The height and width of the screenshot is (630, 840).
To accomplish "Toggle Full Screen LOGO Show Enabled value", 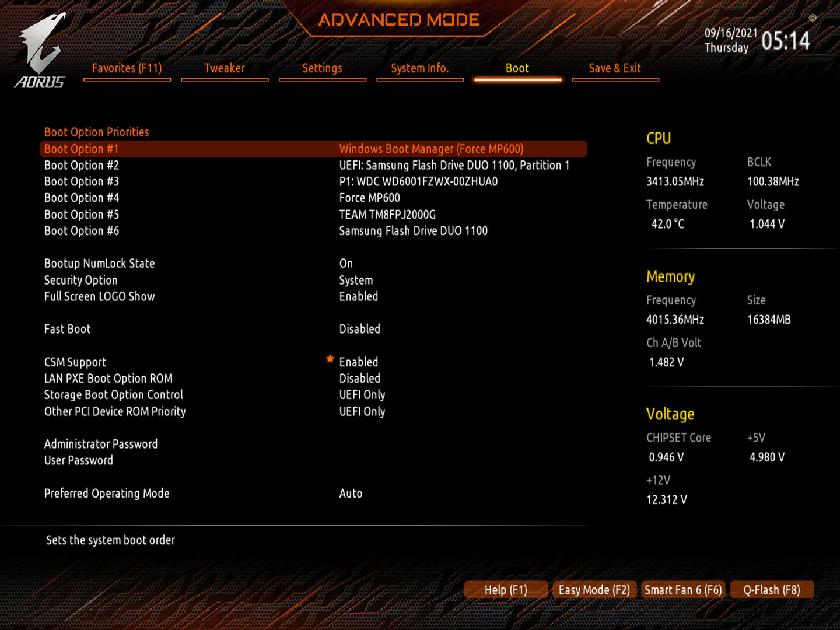I will [359, 296].
